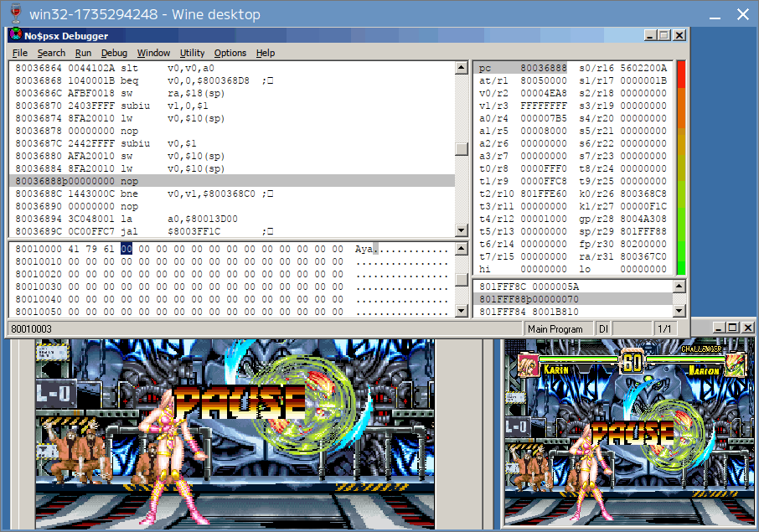Select hex dump row 80010030
The height and width of the screenshot is (532, 759).
click(232, 287)
